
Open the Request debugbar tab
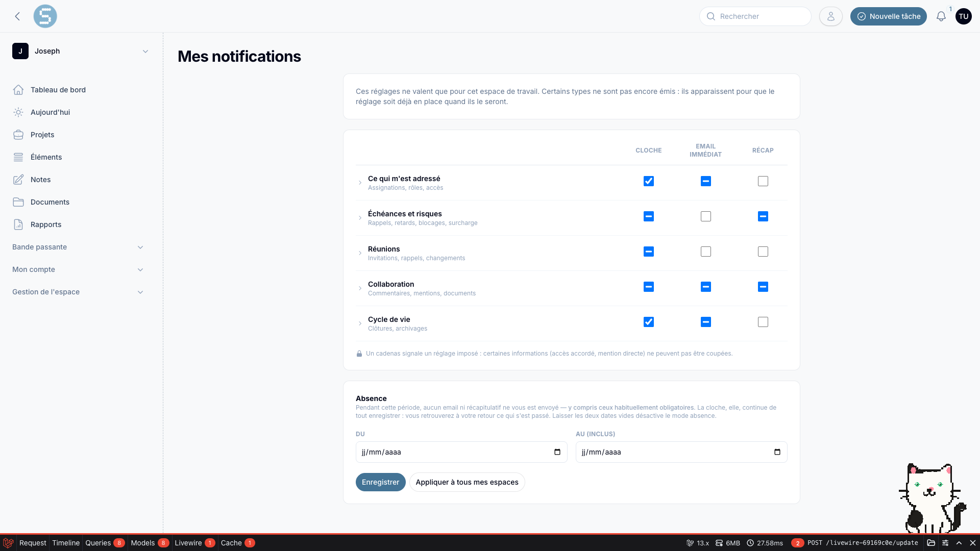(33, 543)
